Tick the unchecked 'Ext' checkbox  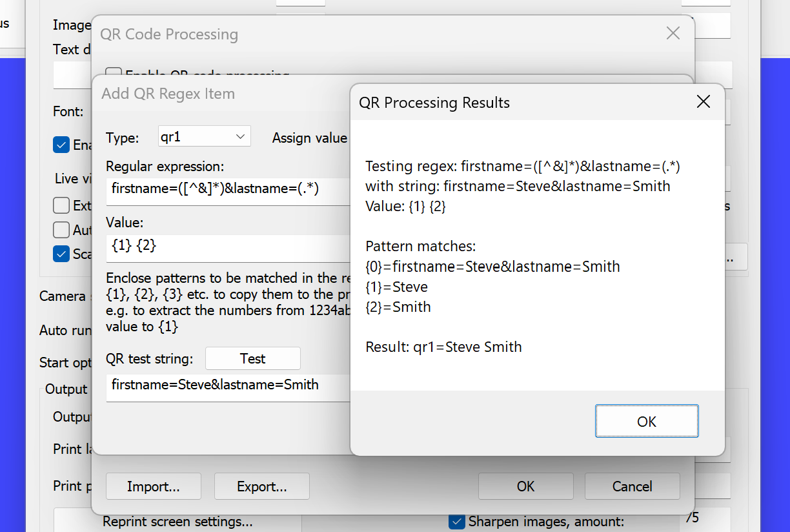[x=61, y=206]
